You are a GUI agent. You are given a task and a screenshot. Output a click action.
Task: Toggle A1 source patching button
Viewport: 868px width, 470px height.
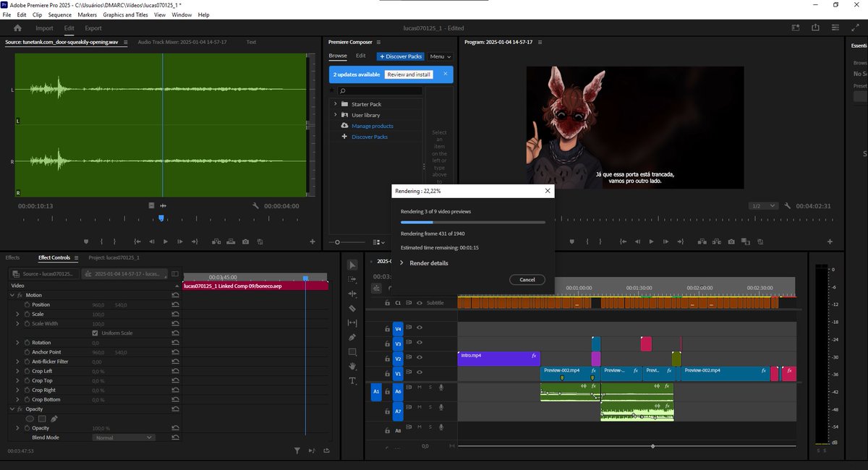(x=375, y=392)
